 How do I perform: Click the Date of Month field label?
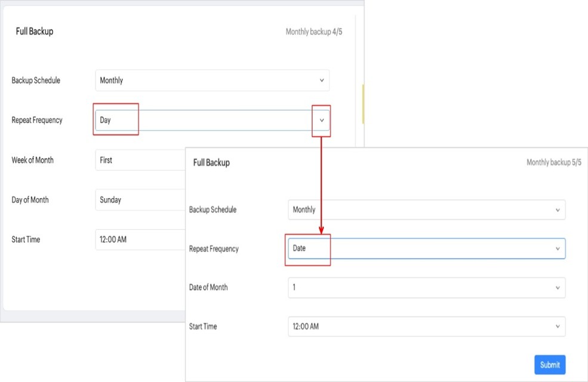(208, 288)
